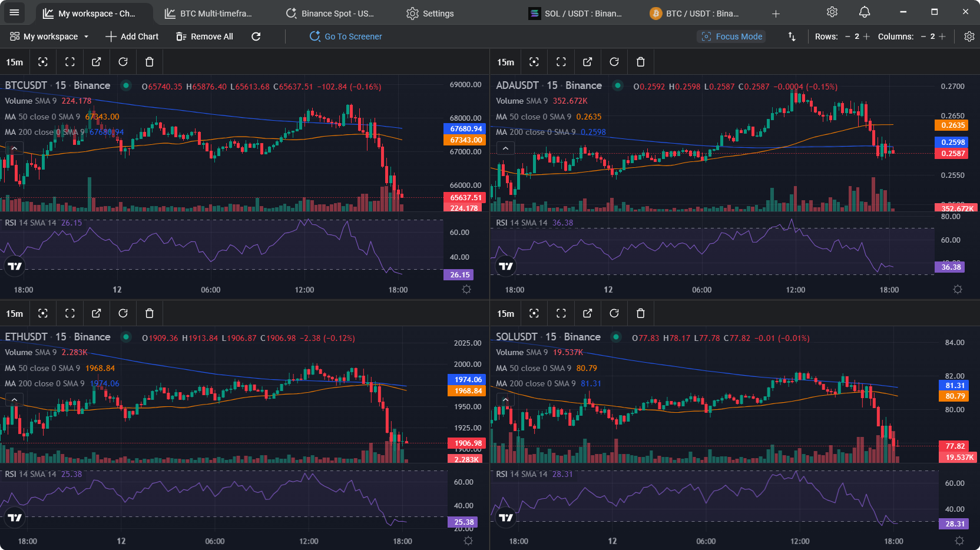This screenshot has height=550, width=980.
Task: Increase Columns with the plus stepper
Action: click(943, 36)
